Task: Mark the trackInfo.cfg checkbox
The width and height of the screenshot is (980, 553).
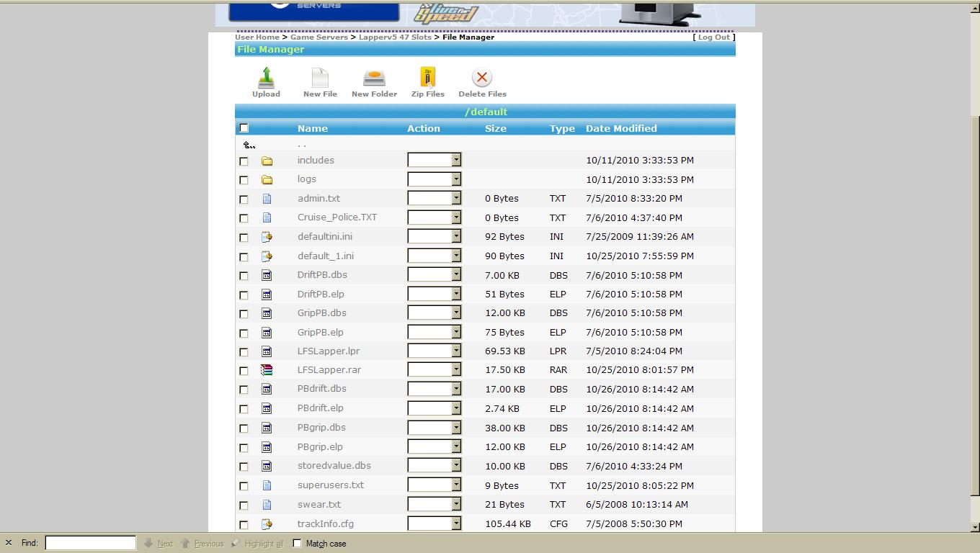Action: (244, 525)
